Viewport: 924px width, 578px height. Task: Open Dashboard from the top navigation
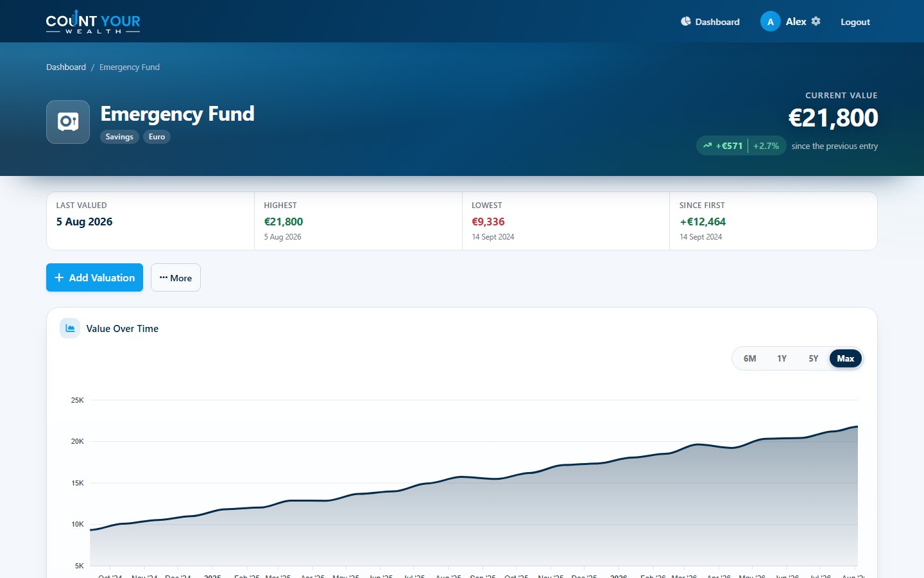[710, 21]
